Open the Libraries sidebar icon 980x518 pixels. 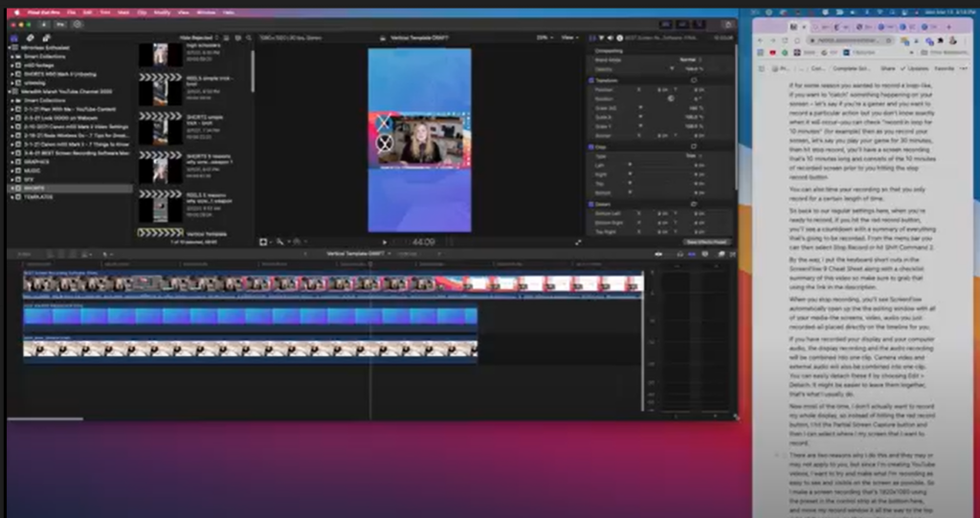click(x=14, y=38)
